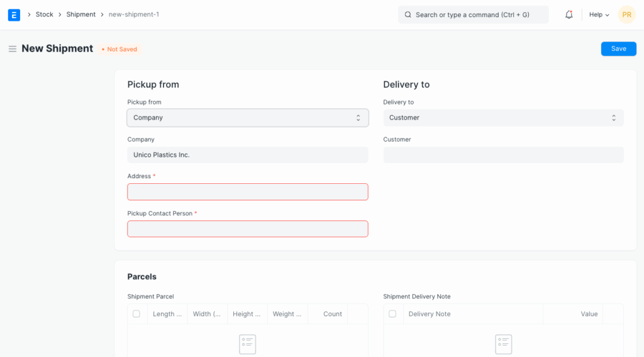Select all rows in Shipment Delivery Note table

[x=392, y=314]
